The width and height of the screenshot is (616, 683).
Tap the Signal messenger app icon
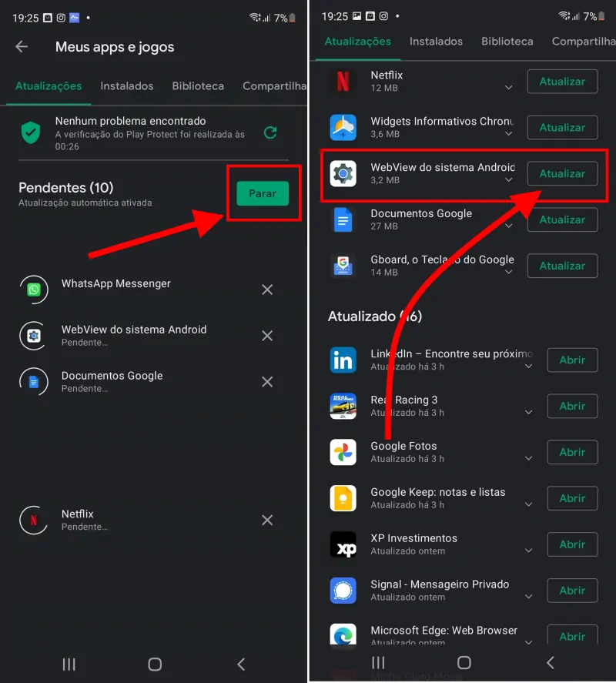(x=343, y=591)
